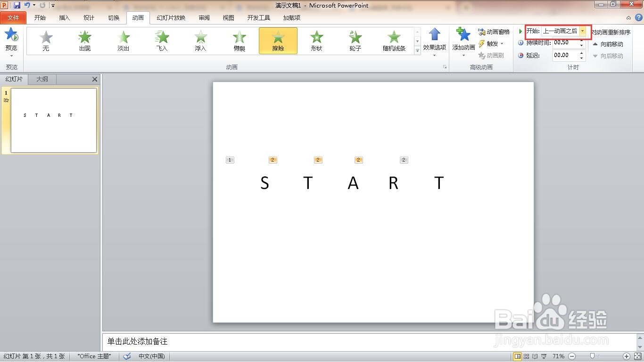This screenshot has height=362, width=644.
Task: Switch to 大纲 outline pane tab
Action: pos(42,79)
